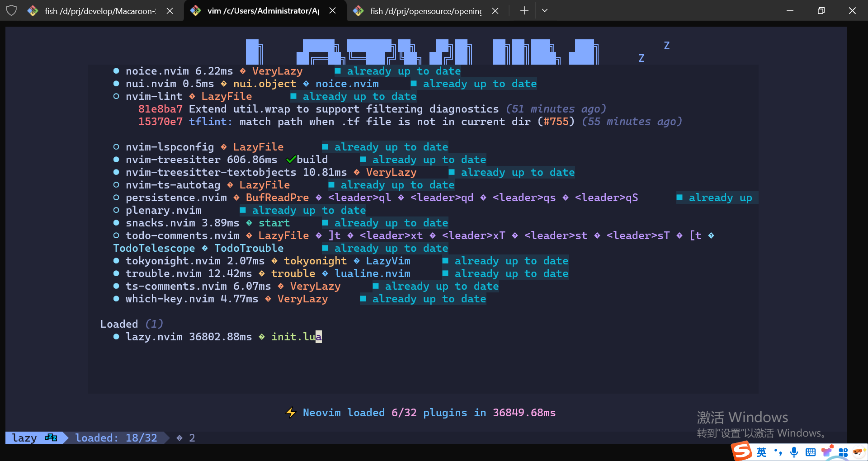Click the ts-comments.nvim plugin name
Image resolution: width=868 pixels, height=461 pixels.
click(x=176, y=286)
